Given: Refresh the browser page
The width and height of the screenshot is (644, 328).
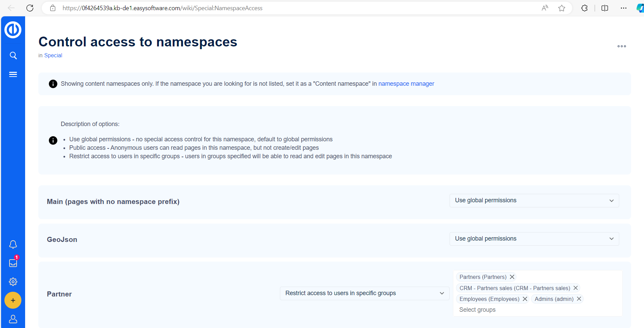Looking at the screenshot, I should [x=30, y=8].
